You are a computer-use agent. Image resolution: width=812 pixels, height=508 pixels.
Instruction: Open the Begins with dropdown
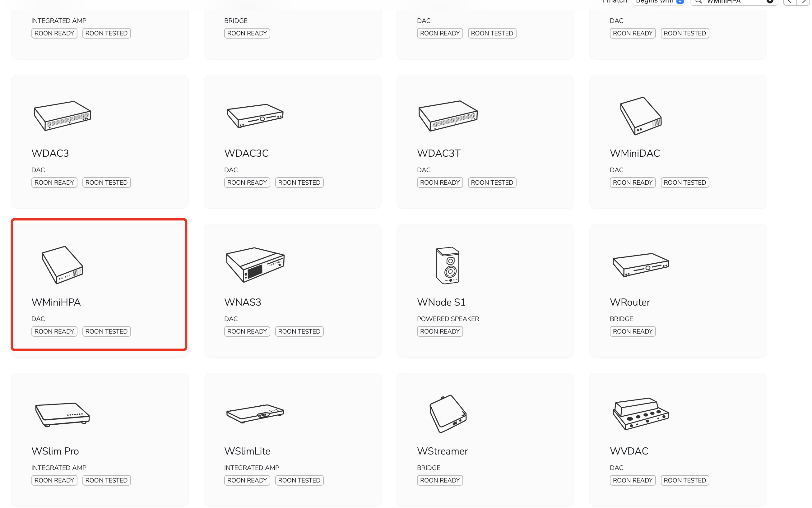pos(659,1)
